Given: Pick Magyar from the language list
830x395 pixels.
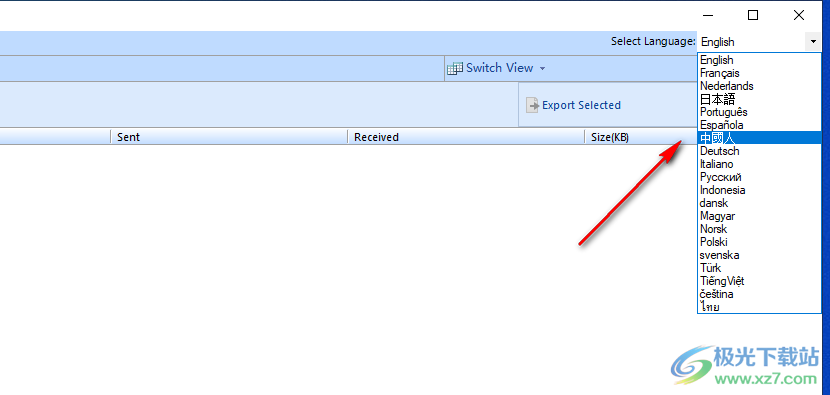Looking at the screenshot, I should 759,216.
